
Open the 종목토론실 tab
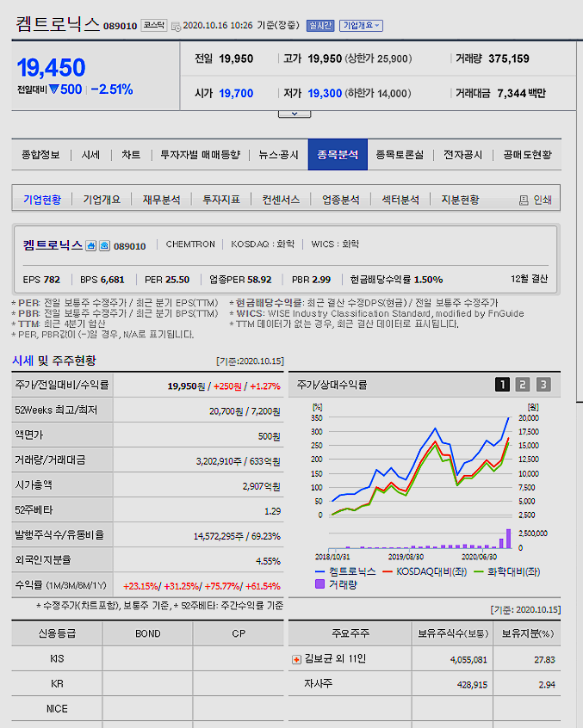(400, 155)
